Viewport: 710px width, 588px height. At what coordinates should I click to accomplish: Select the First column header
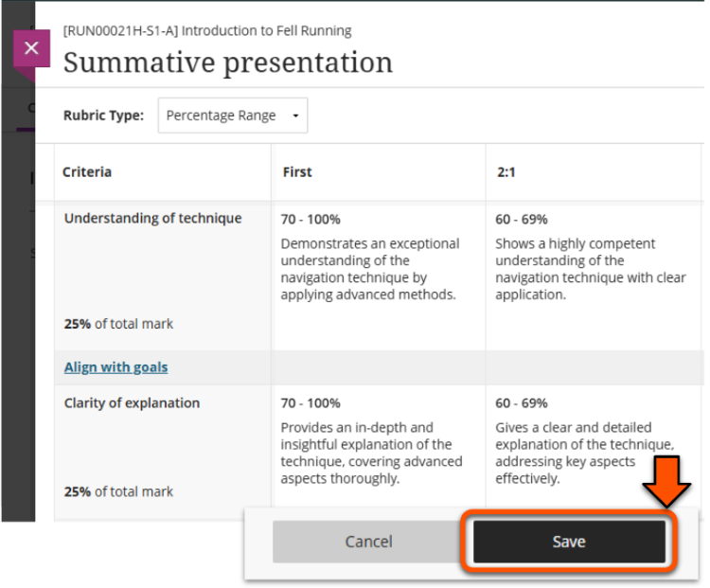pyautogui.click(x=297, y=171)
